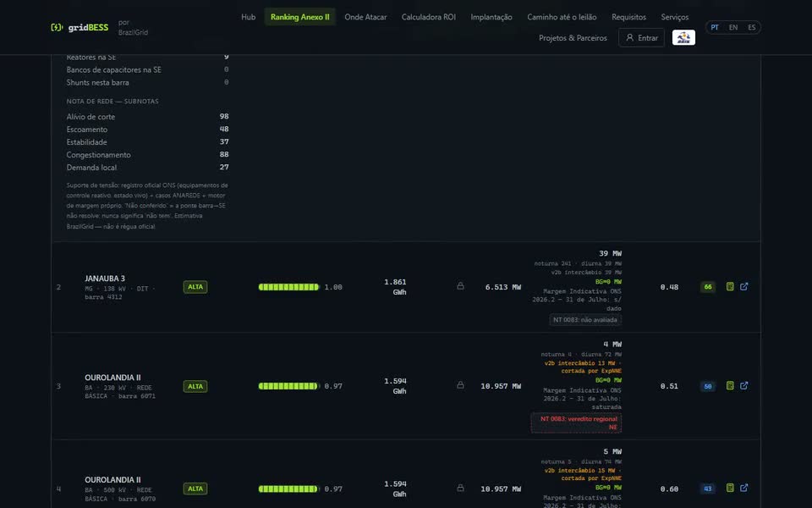Click the gridBESS logo icon
The image size is (812, 508).
click(x=57, y=27)
